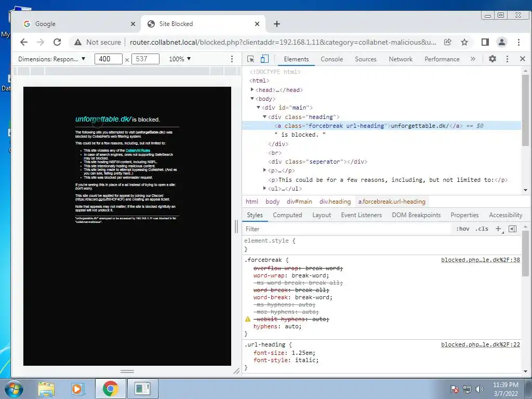The image size is (532, 399).
Task: Open device toolbar more options menu
Action: 232,59
